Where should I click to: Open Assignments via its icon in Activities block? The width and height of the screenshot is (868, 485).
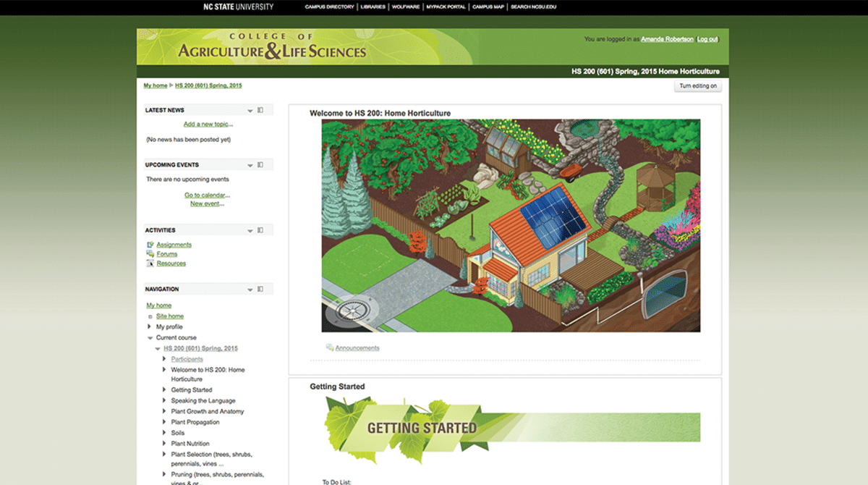click(x=150, y=245)
